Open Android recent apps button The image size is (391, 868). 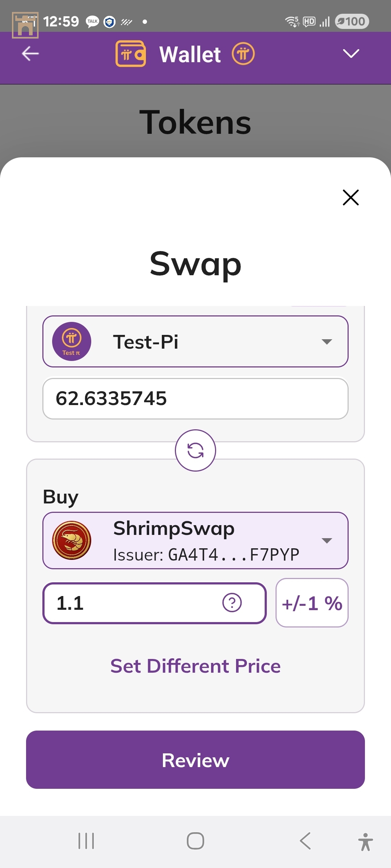[86, 841]
